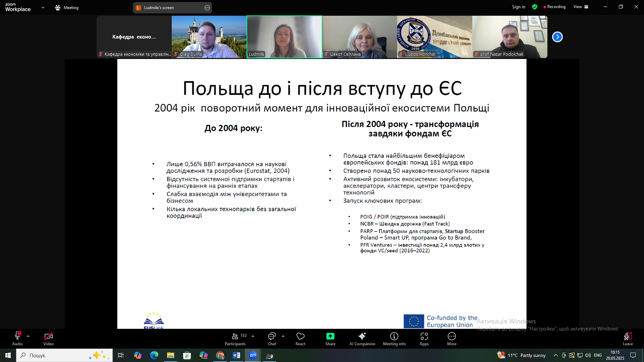644x362 pixels.
Task: Open Meeting info
Action: click(x=394, y=339)
